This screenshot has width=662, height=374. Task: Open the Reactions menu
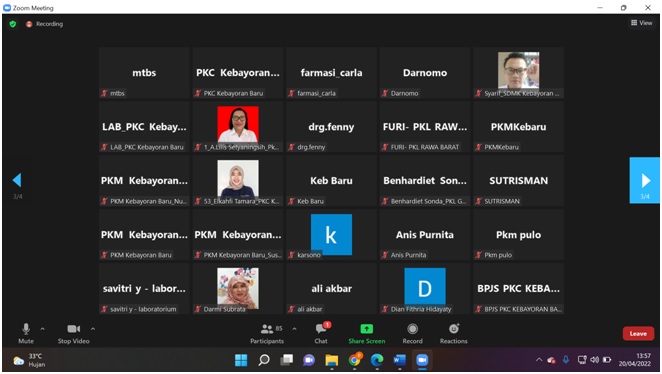[453, 333]
